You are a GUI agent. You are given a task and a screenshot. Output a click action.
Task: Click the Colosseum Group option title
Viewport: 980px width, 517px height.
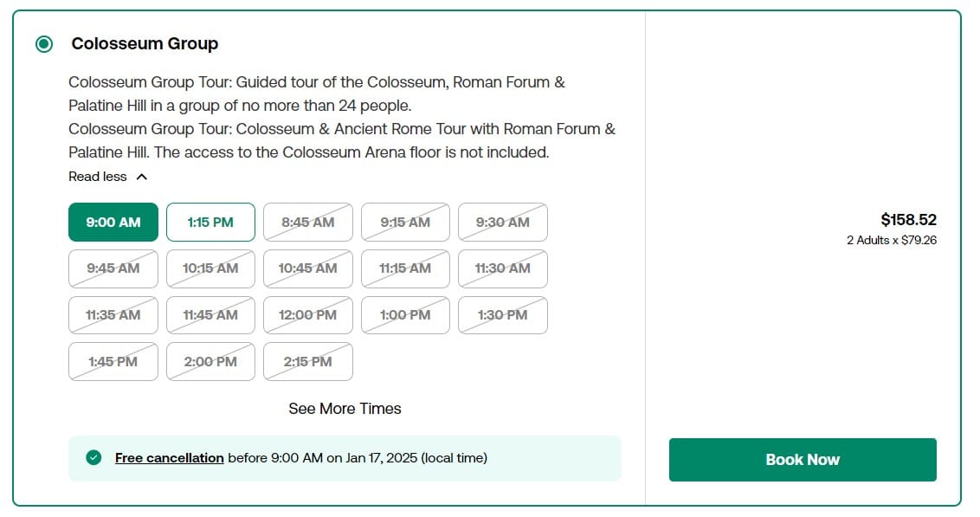point(145,44)
